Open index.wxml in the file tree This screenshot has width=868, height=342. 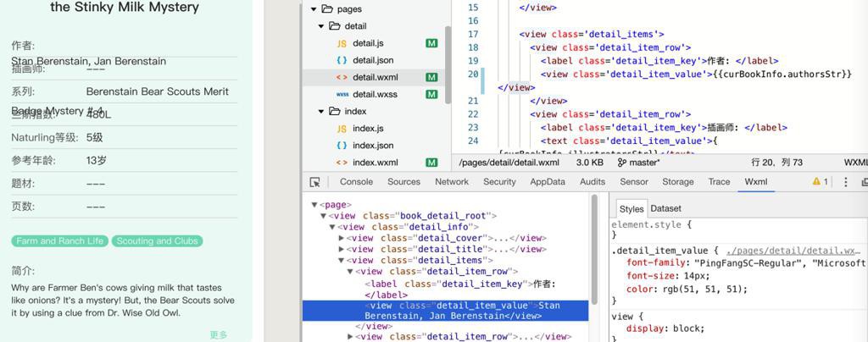[x=375, y=163]
